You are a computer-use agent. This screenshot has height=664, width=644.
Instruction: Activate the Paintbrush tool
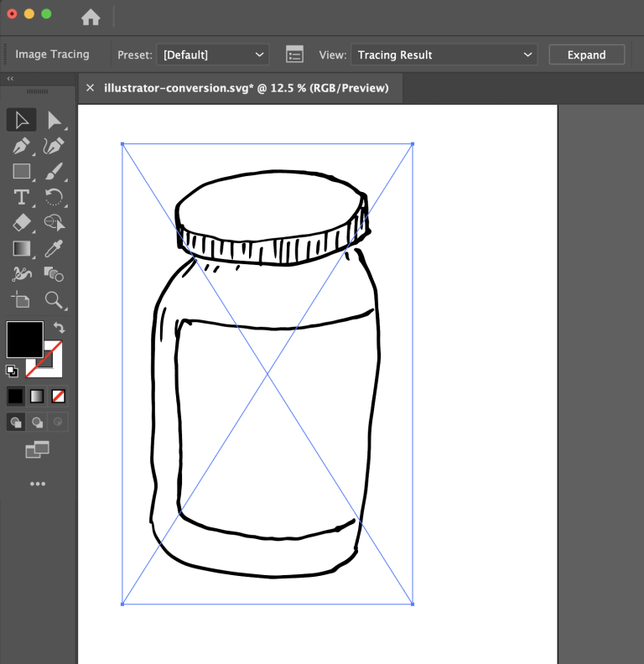(55, 172)
